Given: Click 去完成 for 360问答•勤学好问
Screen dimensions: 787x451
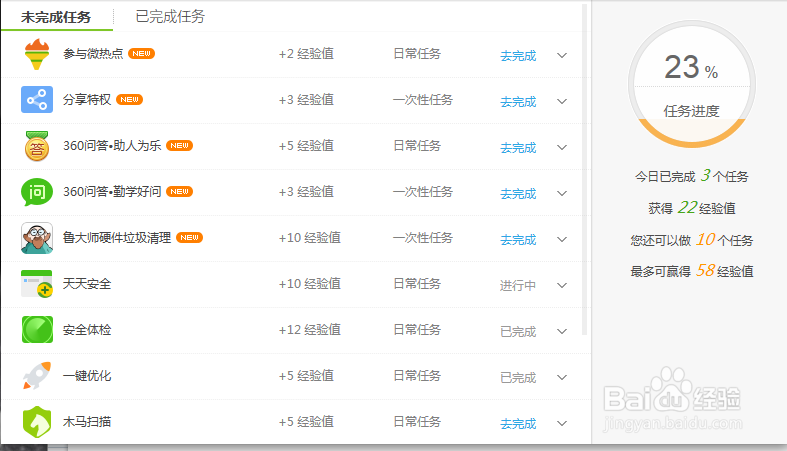Looking at the screenshot, I should point(518,194).
